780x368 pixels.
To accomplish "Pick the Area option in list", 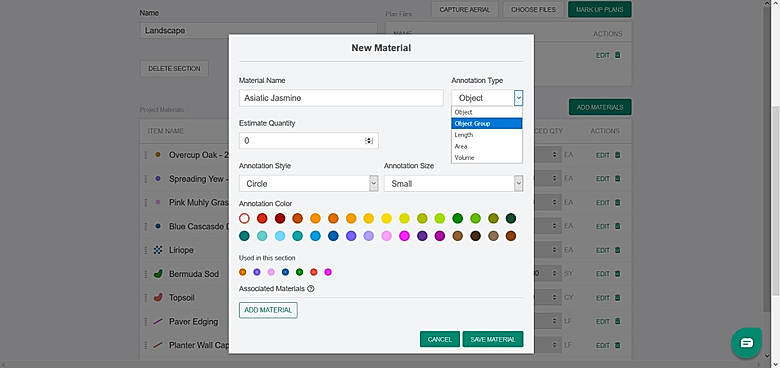I will 487,146.
